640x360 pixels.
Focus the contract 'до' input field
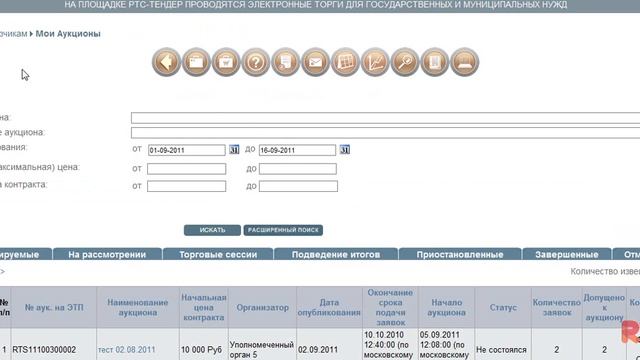click(x=298, y=187)
